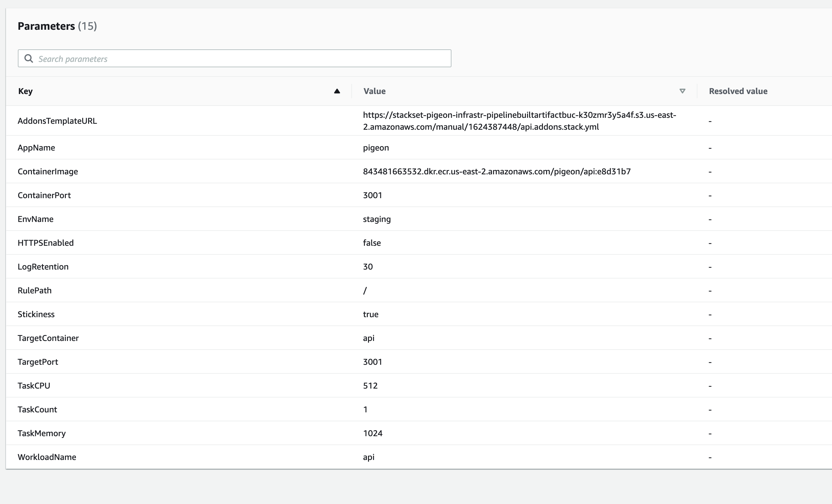This screenshot has width=832, height=504.
Task: Select TaskCPU value 512
Action: 370,386
